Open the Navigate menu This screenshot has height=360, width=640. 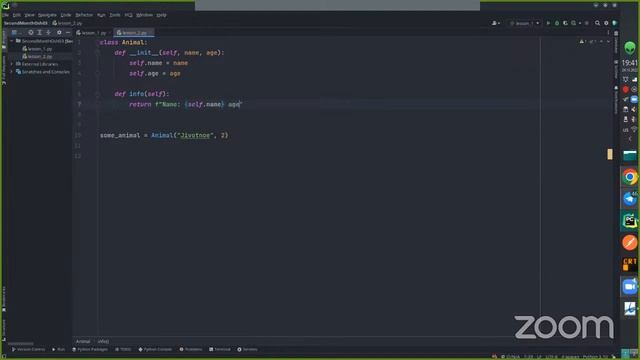47,15
